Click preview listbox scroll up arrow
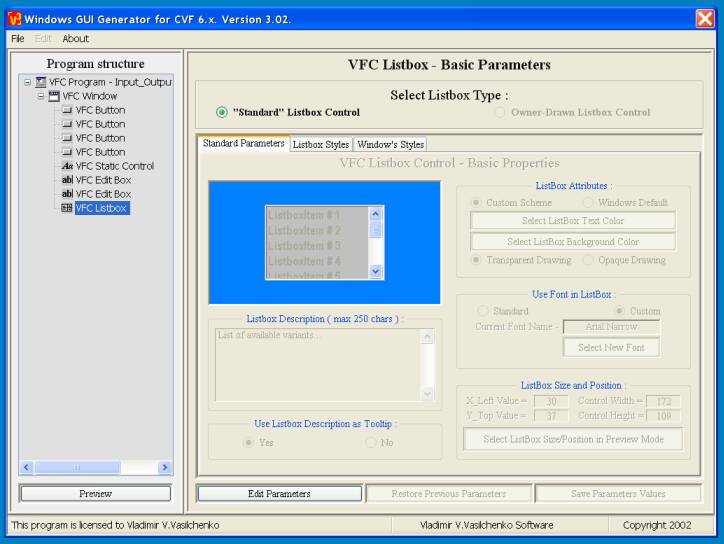This screenshot has width=724, height=544. 375,214
